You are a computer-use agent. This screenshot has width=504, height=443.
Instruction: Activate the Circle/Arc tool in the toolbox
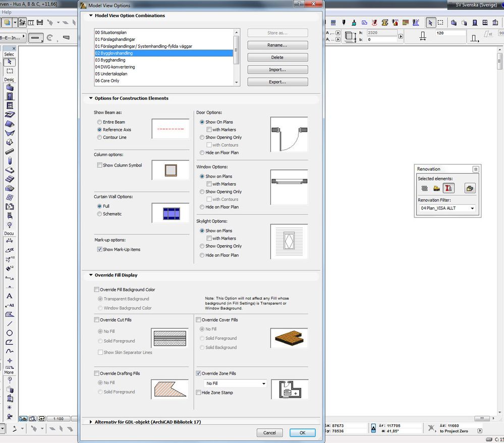[x=10, y=333]
